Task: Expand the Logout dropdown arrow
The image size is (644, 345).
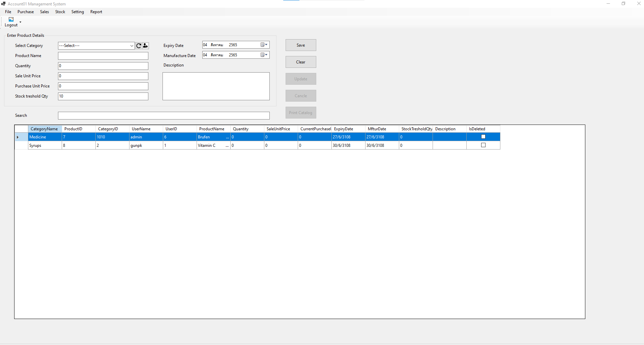Action: [x=20, y=21]
